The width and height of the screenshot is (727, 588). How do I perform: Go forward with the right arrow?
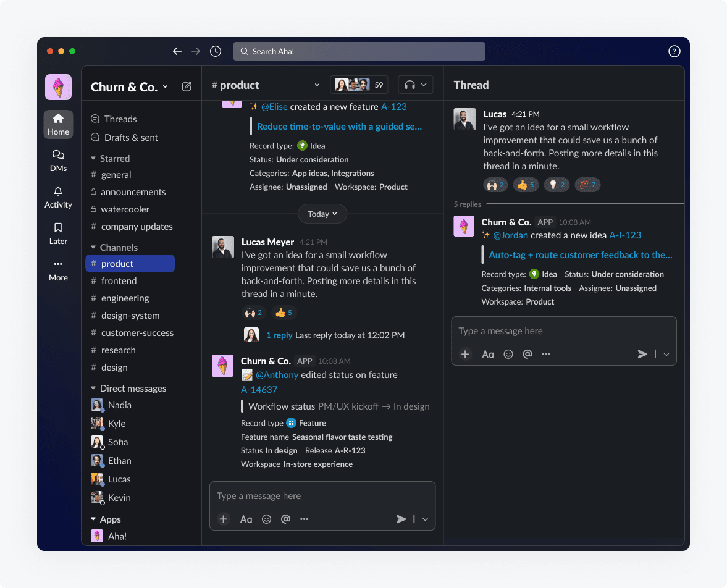point(196,51)
